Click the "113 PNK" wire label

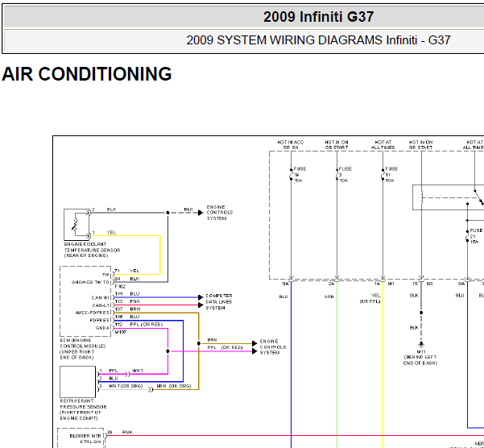127,301
